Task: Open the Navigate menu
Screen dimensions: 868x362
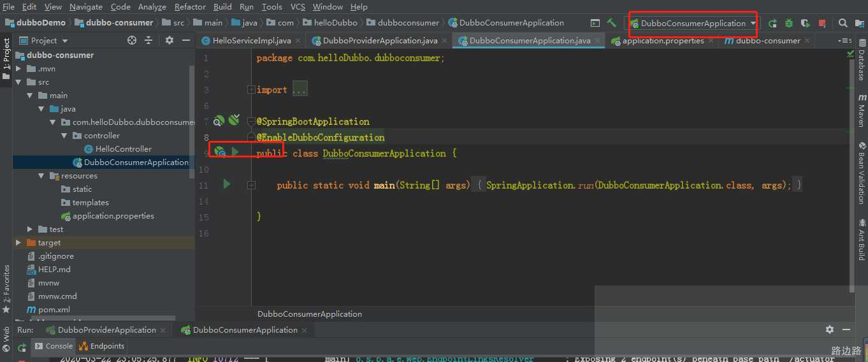Action: pos(86,6)
